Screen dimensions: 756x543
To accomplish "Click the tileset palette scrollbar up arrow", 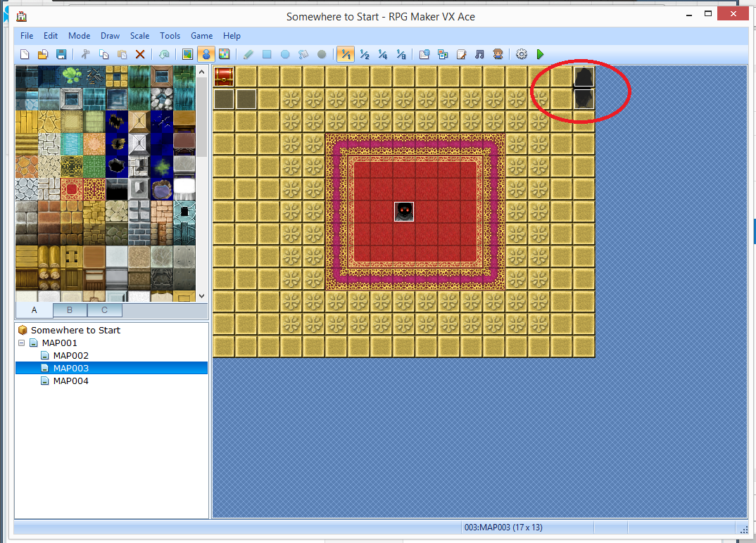I will 201,70.
